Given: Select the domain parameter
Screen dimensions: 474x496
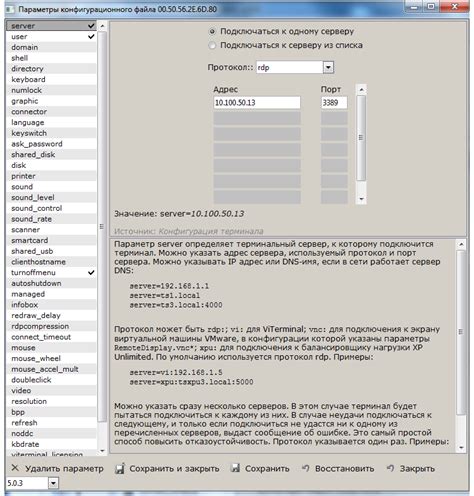Looking at the screenshot, I should [52, 47].
